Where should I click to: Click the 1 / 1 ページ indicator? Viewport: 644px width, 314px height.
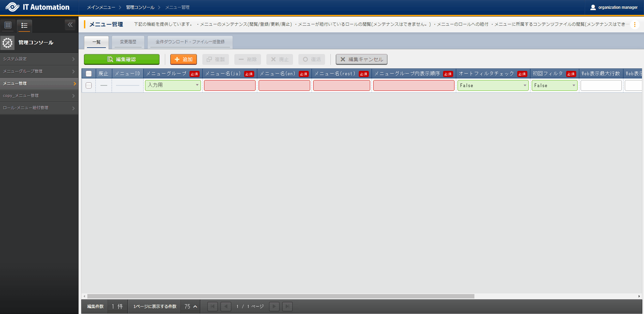pos(250,307)
